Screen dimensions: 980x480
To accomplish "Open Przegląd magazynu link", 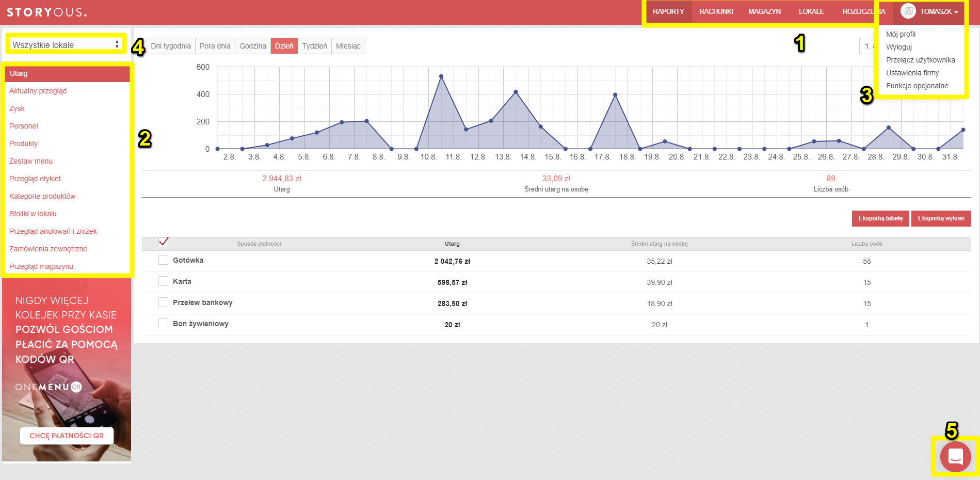I will 41,266.
